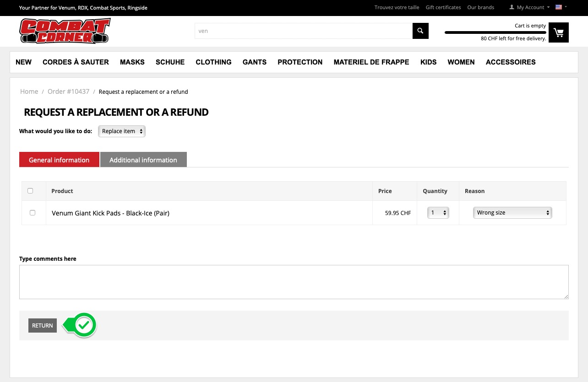Image resolution: width=588 pixels, height=382 pixels.
Task: Open the MATERIEL DE FRAPPE menu
Action: point(371,62)
